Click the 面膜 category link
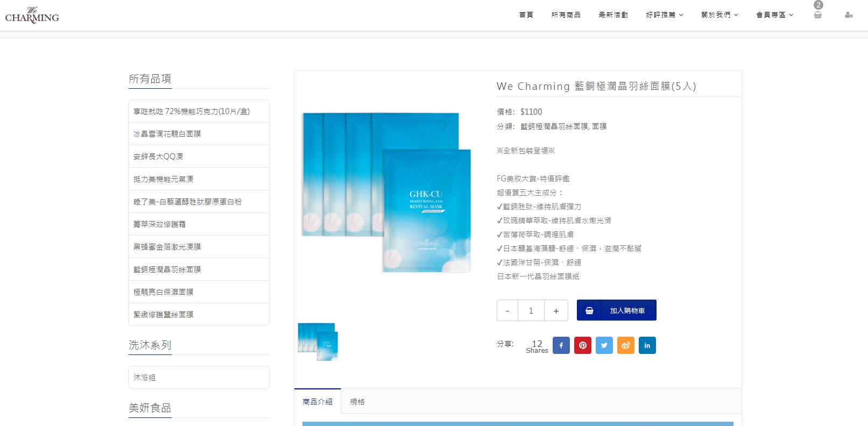 599,126
